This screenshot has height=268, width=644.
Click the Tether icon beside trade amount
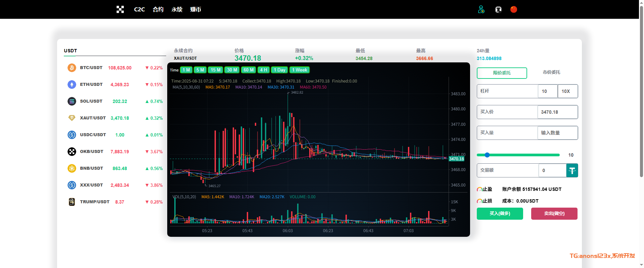point(572,170)
